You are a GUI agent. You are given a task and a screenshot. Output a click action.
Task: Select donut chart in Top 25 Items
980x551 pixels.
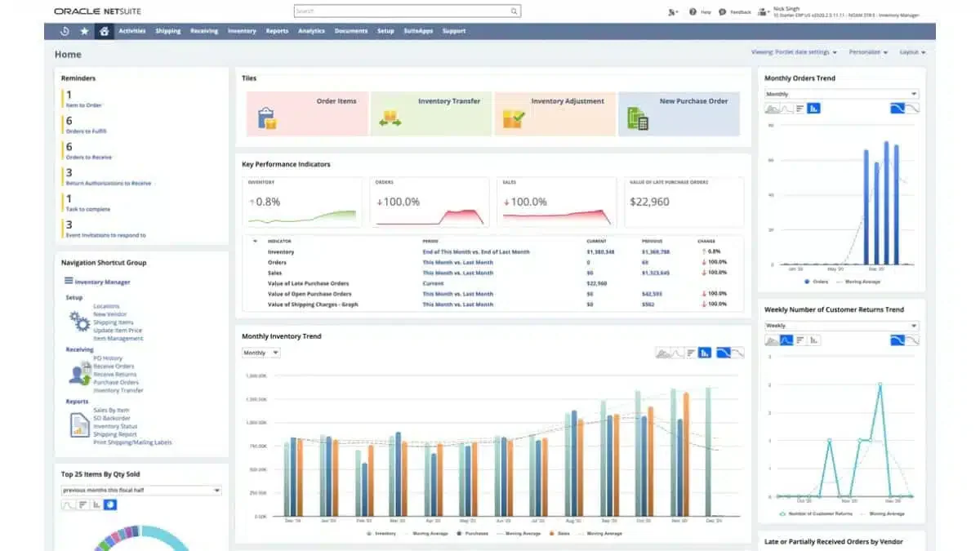[x=109, y=504]
